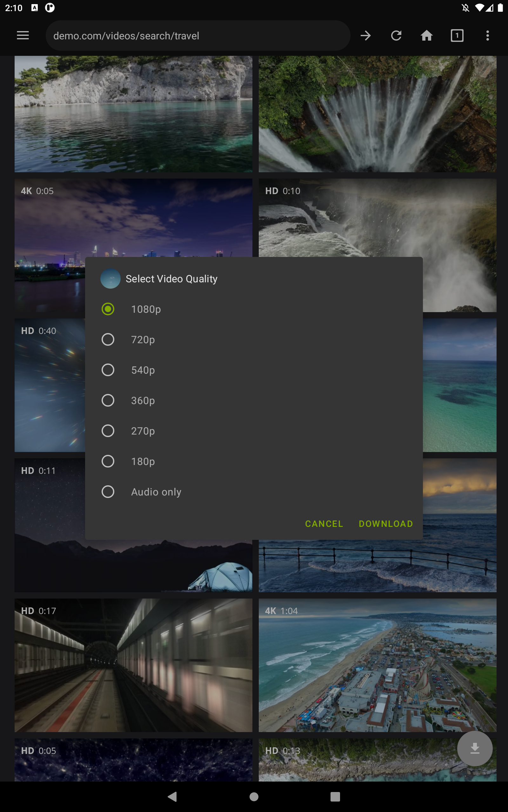Image resolution: width=508 pixels, height=812 pixels.
Task: Click the 'Select Video Quality' dialog title
Action: click(171, 278)
